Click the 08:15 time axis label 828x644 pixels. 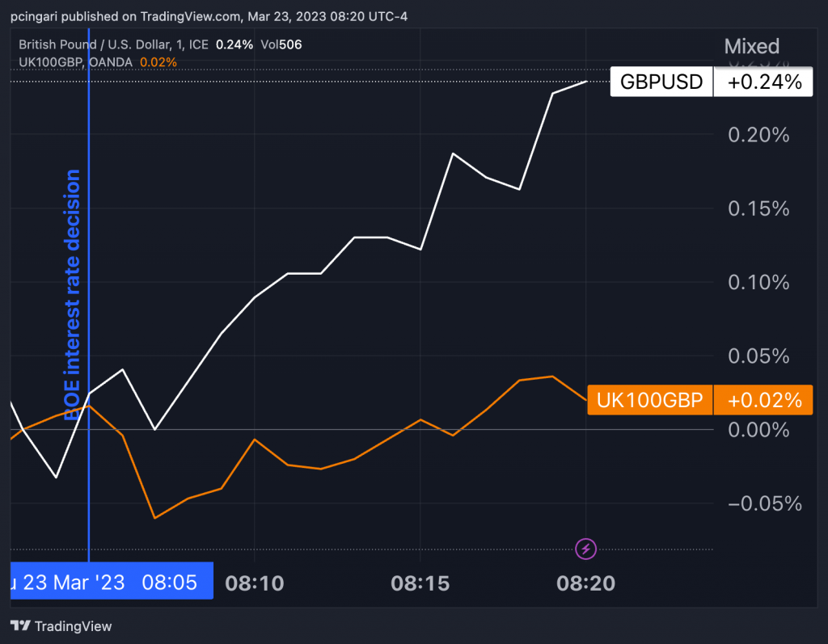click(420, 583)
